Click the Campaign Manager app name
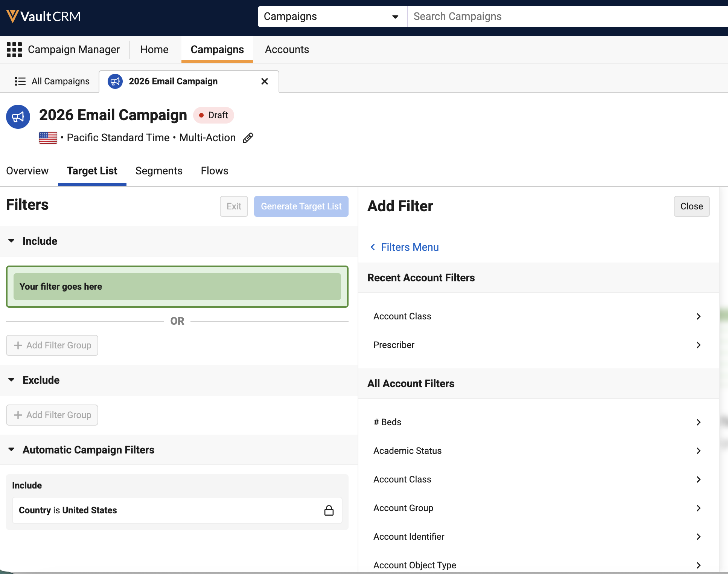Image resolution: width=728 pixels, height=574 pixels. pyautogui.click(x=74, y=50)
